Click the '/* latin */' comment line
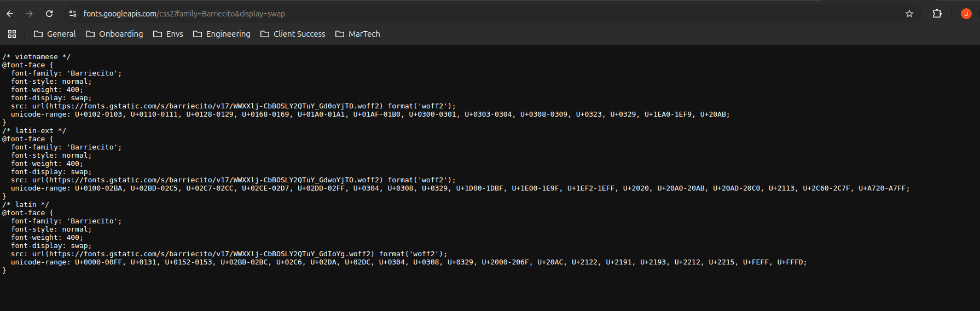 pos(26,205)
